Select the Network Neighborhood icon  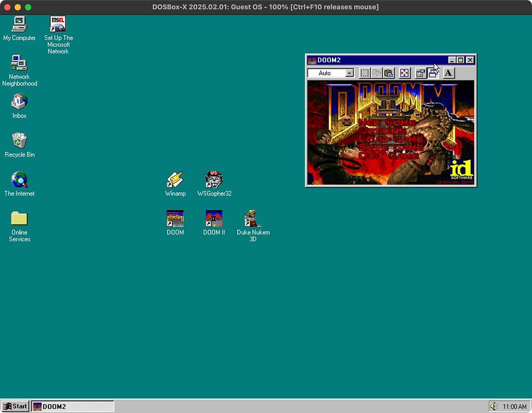(x=19, y=71)
